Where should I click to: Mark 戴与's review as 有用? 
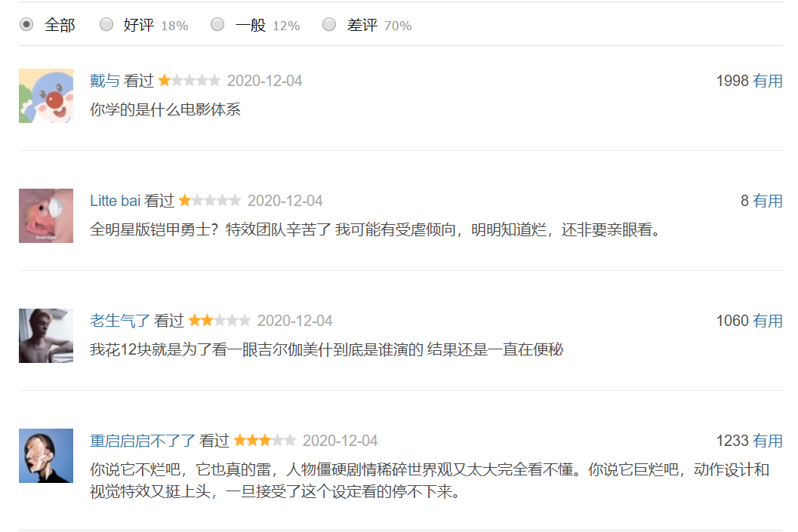tap(768, 81)
